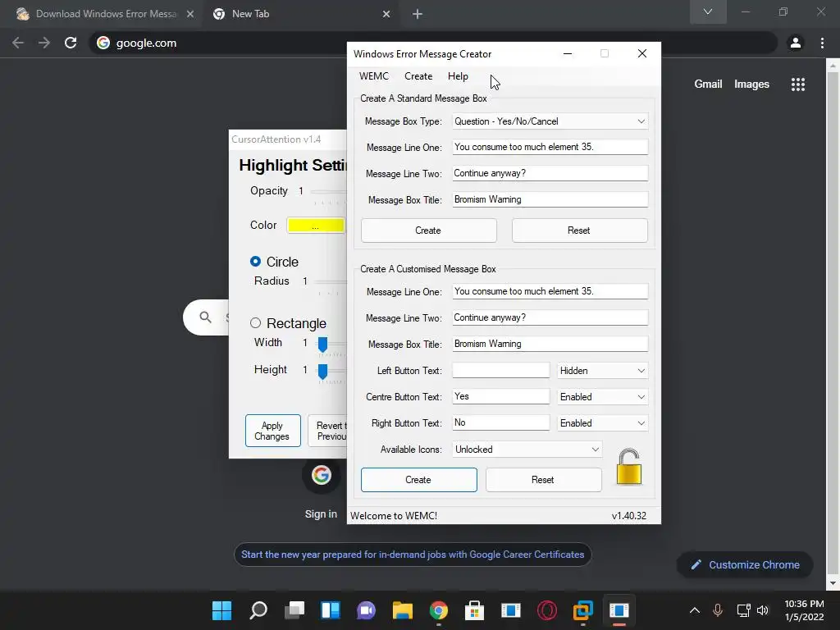Screen dimensions: 840x630
Task: Open the Widgets taskbar icon
Action: 330,610
